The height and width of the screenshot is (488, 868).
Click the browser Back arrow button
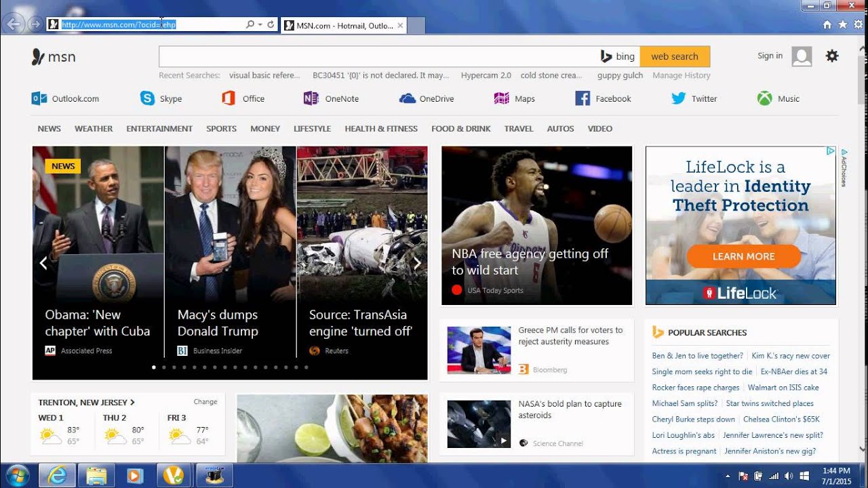(x=14, y=24)
